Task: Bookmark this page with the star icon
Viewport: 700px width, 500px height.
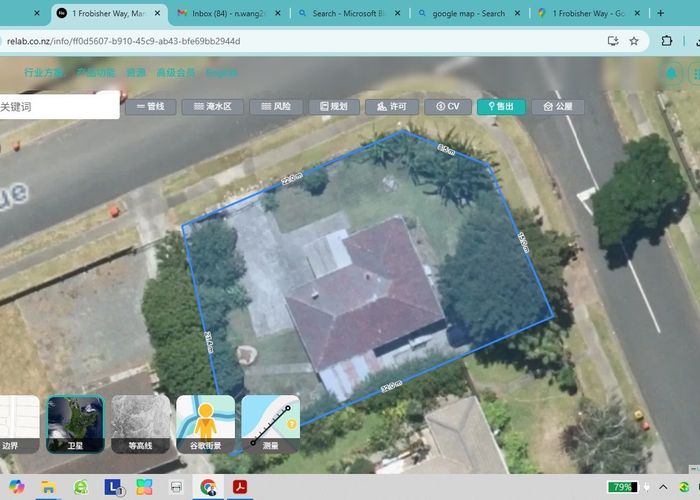Action: click(x=634, y=41)
